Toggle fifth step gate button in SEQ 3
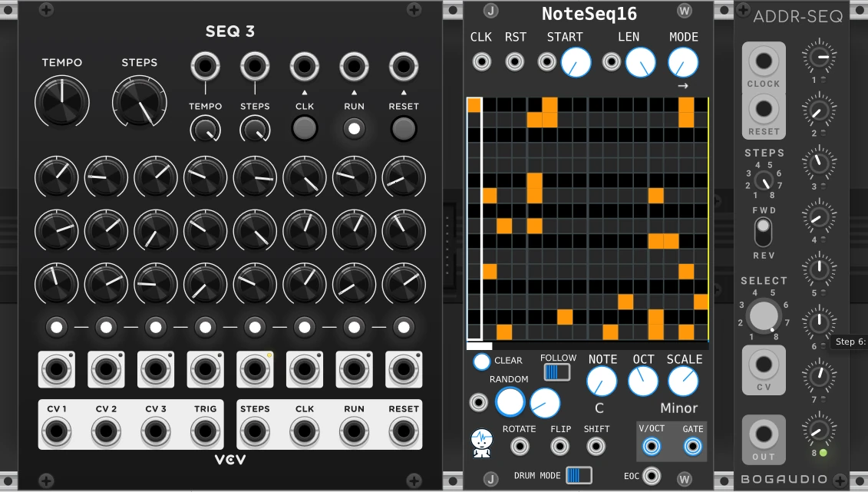 point(255,327)
